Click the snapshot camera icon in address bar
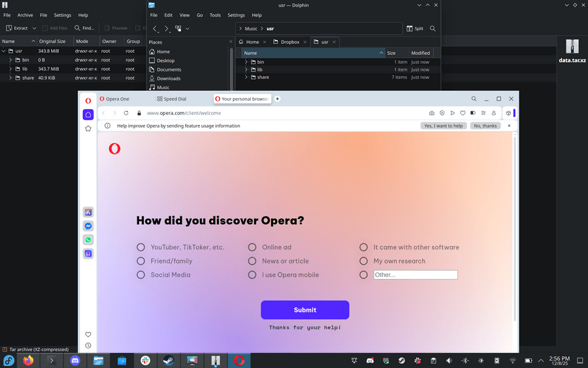This screenshot has height=368, width=588. [x=432, y=113]
